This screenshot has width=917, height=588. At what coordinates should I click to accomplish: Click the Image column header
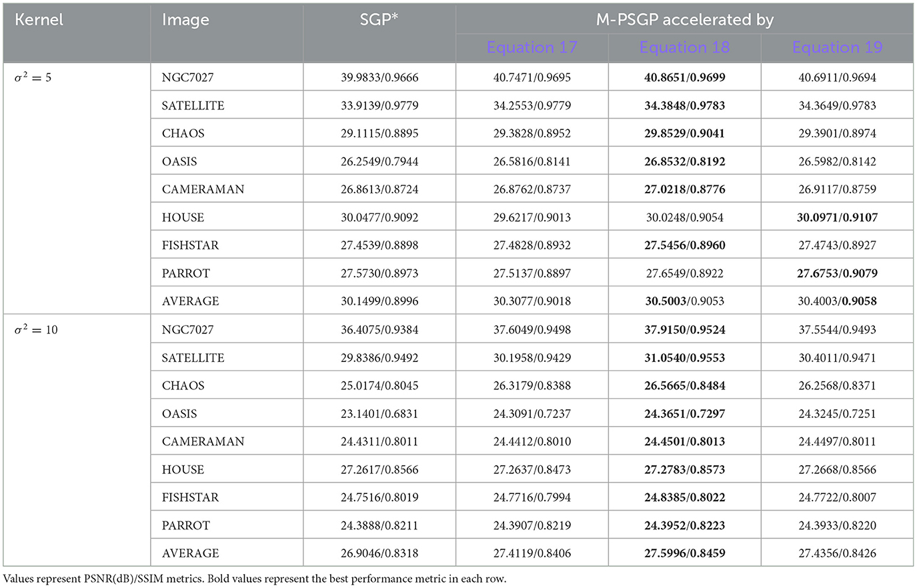(185, 20)
